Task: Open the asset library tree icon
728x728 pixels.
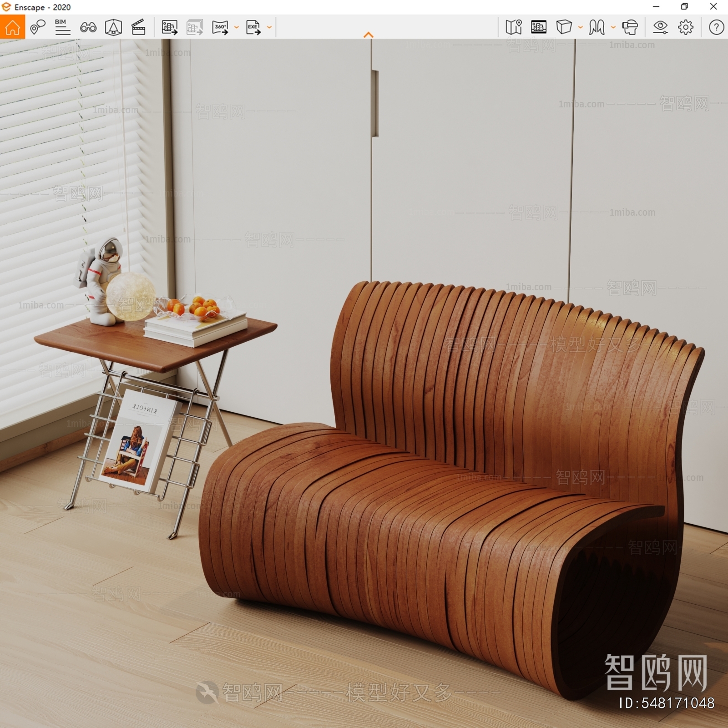Action: pos(113,27)
